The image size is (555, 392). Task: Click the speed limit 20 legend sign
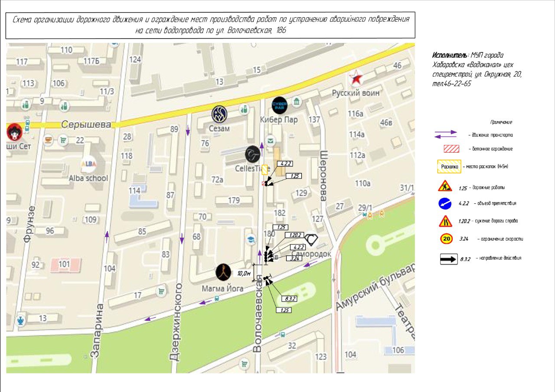(447, 239)
